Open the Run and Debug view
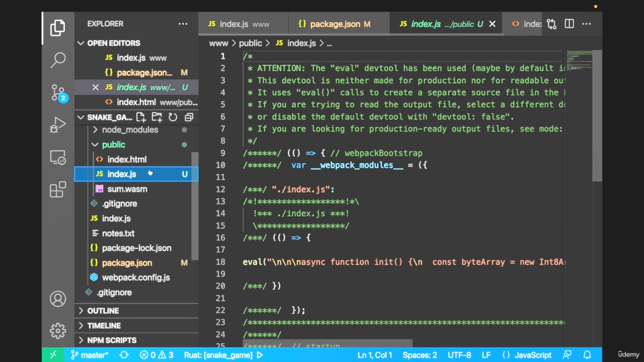The width and height of the screenshot is (644, 362). point(58,125)
